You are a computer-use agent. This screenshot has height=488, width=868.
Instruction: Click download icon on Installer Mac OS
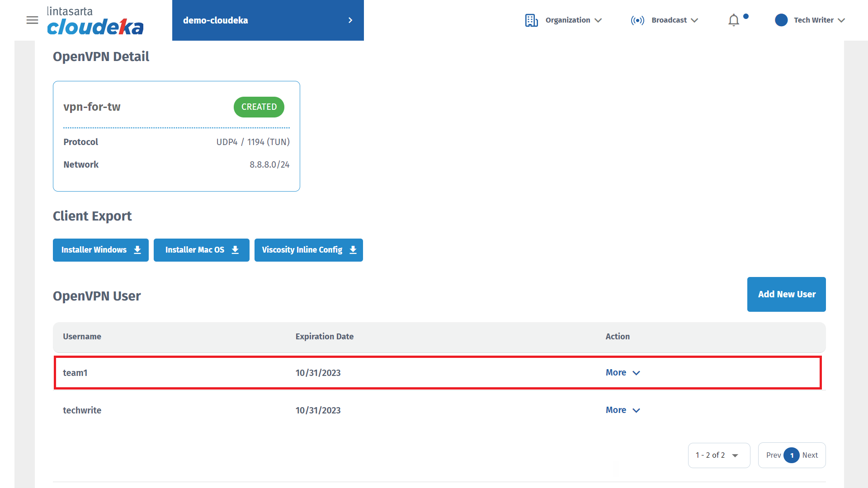[235, 250]
